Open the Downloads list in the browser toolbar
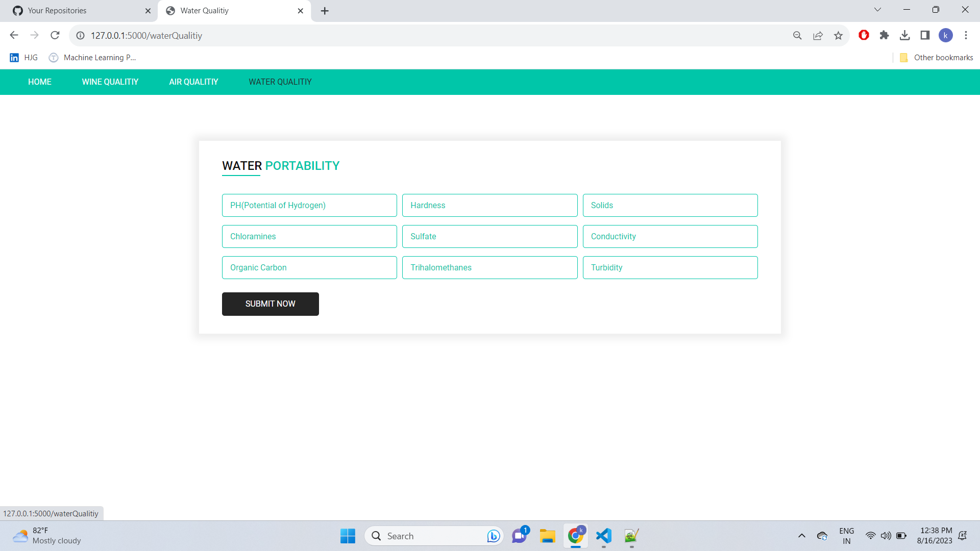 (905, 35)
